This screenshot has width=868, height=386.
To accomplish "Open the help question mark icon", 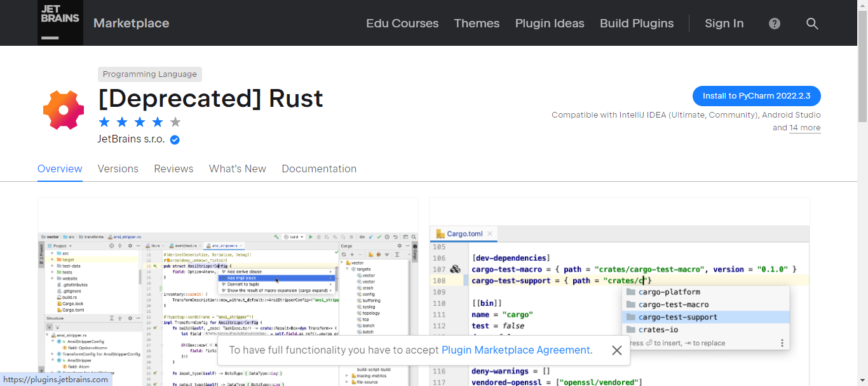I will tap(775, 24).
